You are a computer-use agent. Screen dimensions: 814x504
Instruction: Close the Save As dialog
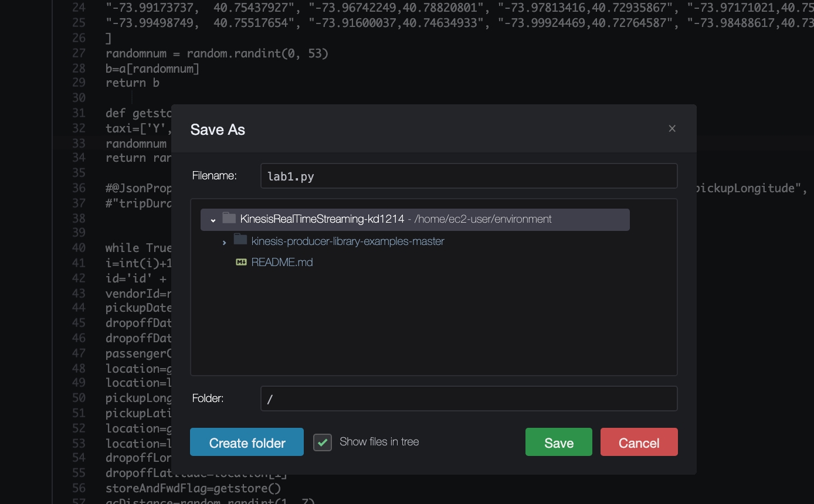click(x=672, y=128)
